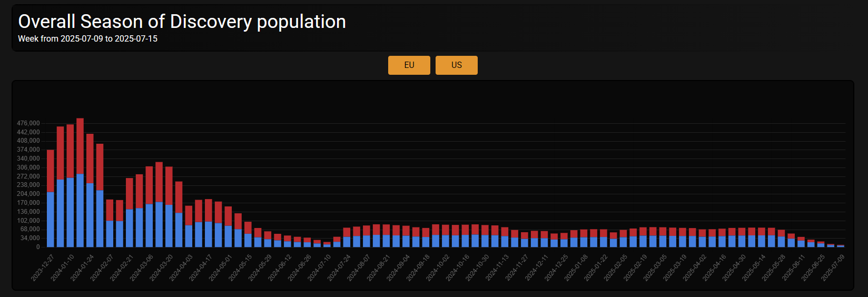This screenshot has height=297, width=868.
Task: Click the blue segment of the 2024-05-01 bar
Action: 228,236
